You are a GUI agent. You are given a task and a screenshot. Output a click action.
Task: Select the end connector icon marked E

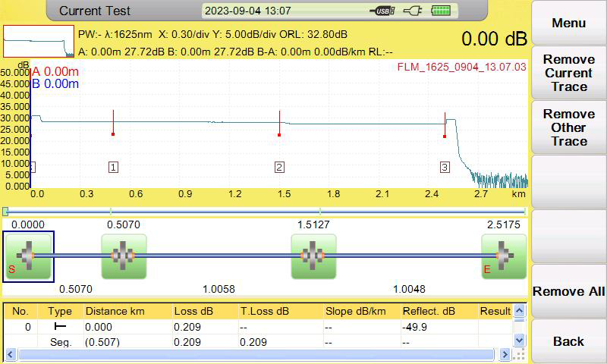click(504, 256)
